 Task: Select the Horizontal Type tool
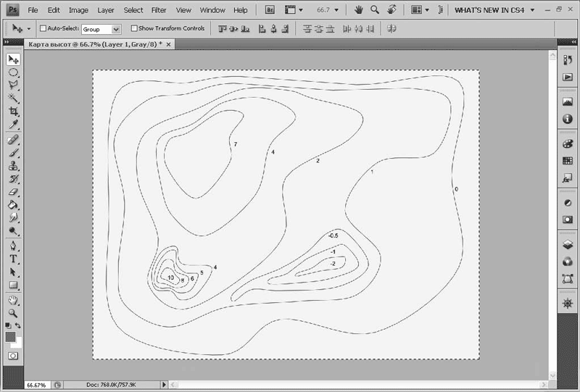coord(13,259)
